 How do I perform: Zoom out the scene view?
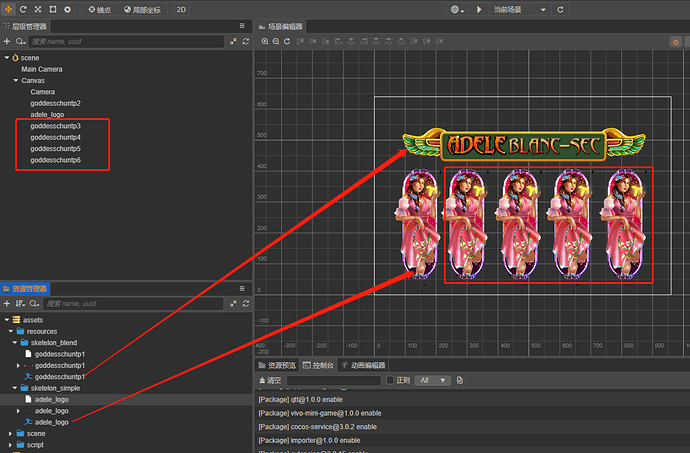(276, 41)
